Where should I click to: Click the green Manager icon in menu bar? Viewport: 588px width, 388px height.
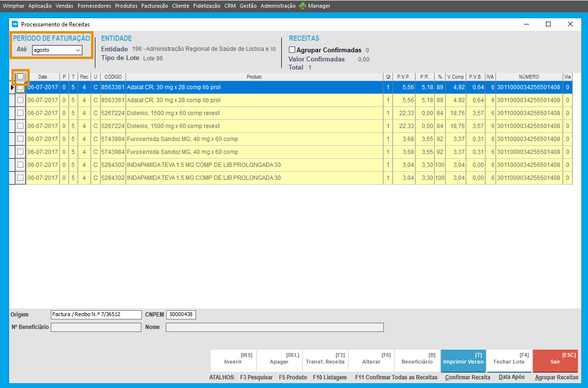[x=302, y=6]
